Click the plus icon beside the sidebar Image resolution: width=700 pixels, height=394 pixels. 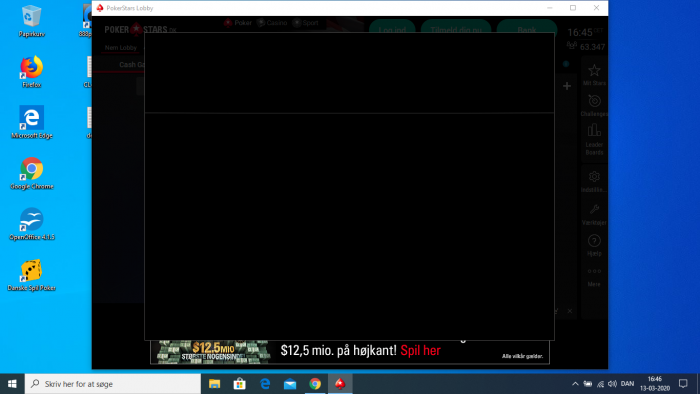[567, 86]
